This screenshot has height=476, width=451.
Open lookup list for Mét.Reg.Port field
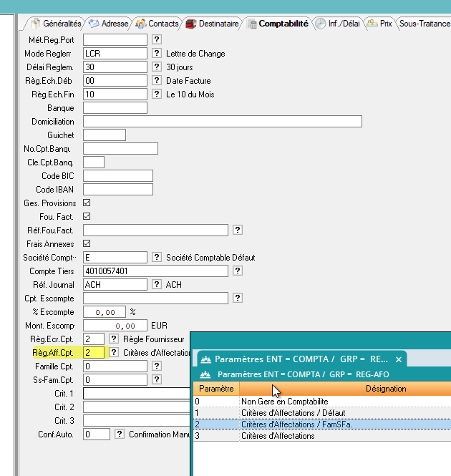point(157,40)
